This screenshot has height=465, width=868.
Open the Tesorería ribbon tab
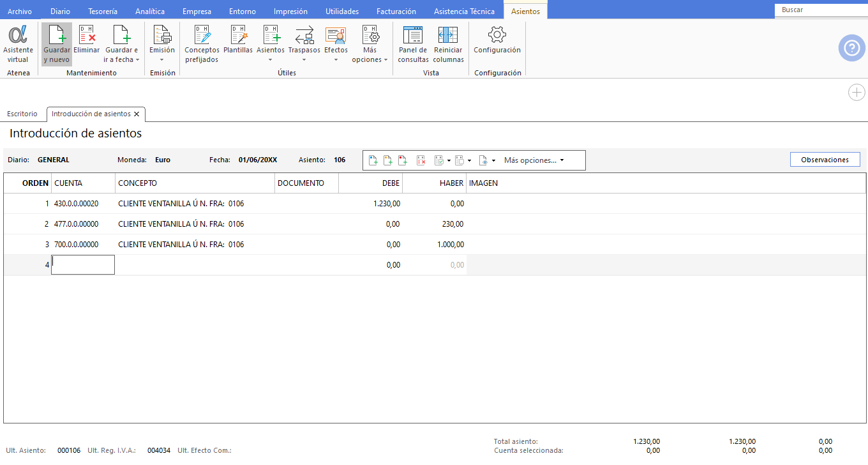coord(103,11)
